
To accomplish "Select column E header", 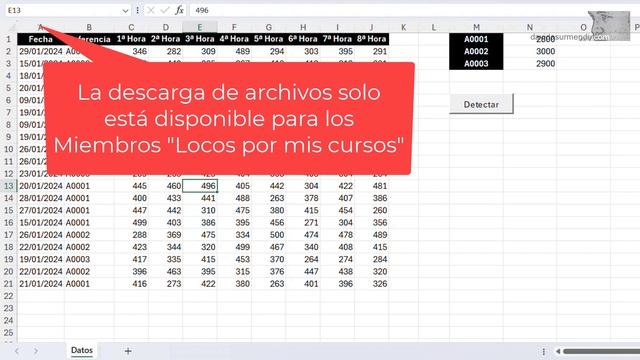I will point(200,27).
